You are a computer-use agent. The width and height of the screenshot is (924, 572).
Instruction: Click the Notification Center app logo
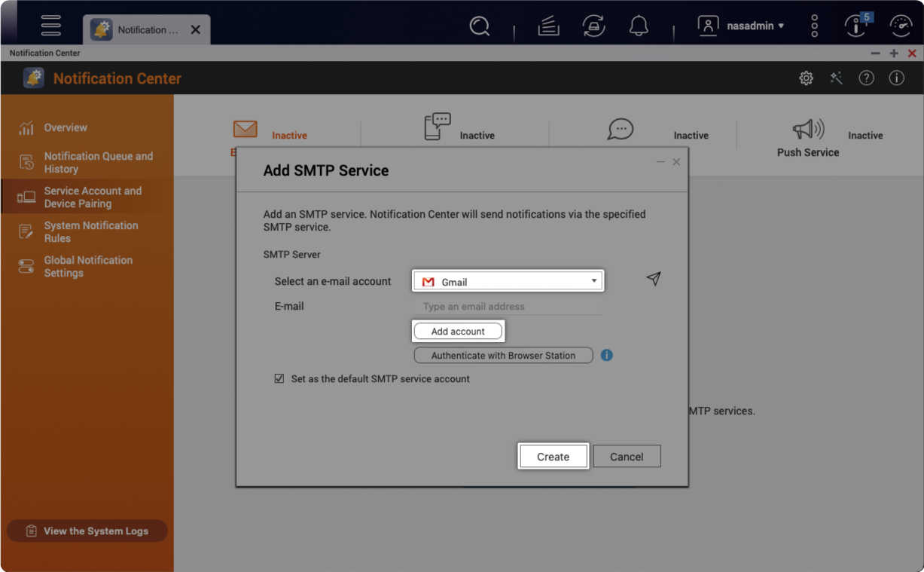[34, 78]
